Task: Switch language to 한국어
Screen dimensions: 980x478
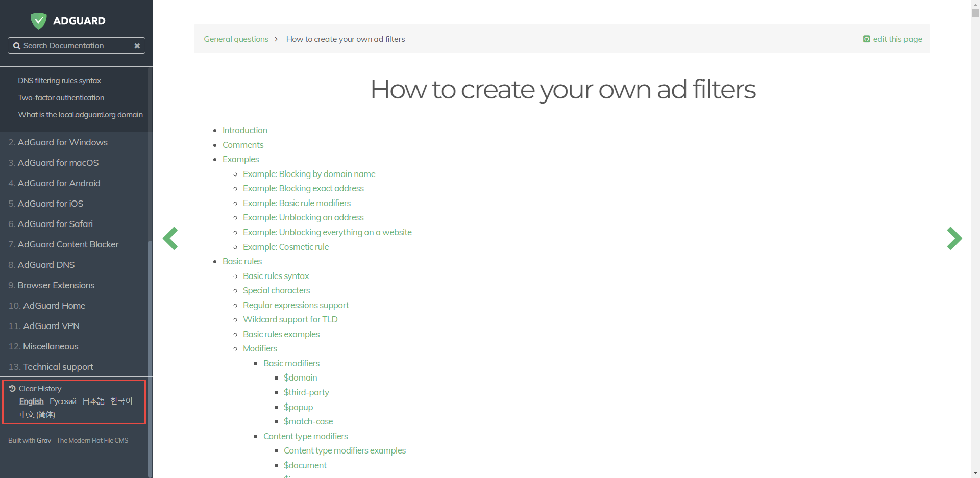Action: point(121,401)
